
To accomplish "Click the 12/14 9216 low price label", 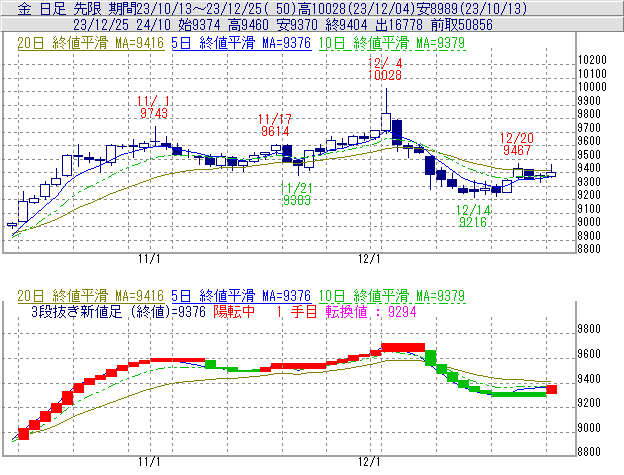I will pos(473,216).
